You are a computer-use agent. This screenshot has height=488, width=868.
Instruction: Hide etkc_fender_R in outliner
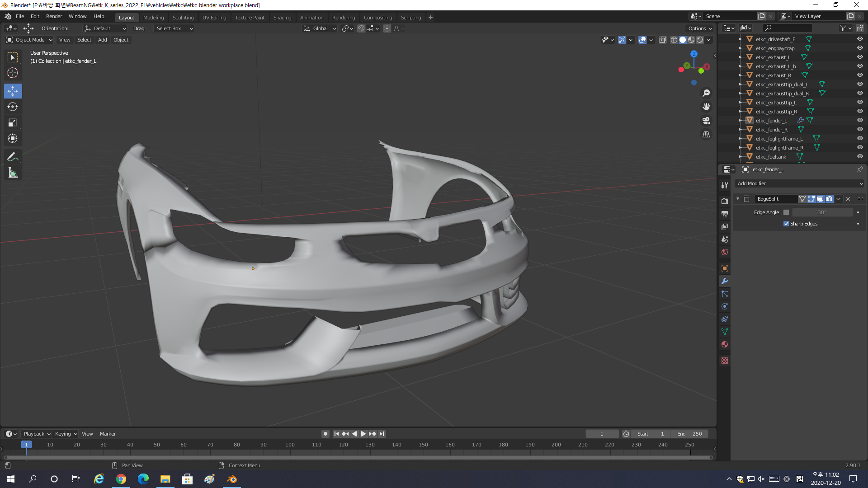(x=860, y=130)
